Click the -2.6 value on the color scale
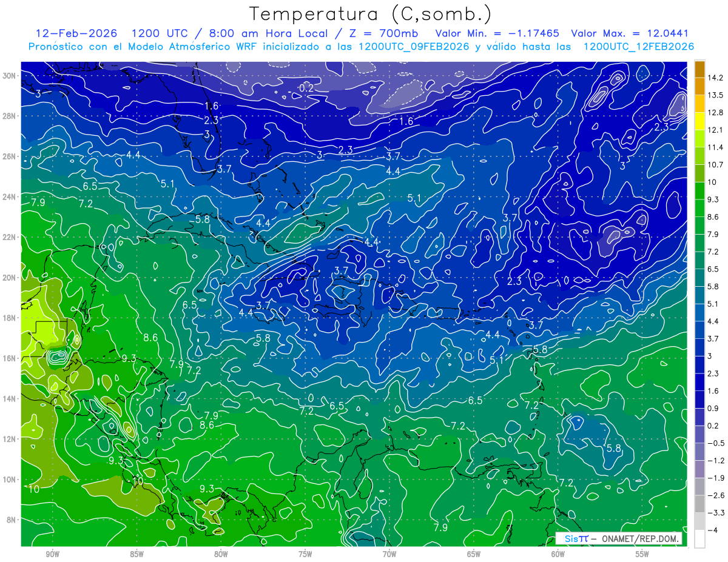This screenshot has width=728, height=562. click(716, 495)
